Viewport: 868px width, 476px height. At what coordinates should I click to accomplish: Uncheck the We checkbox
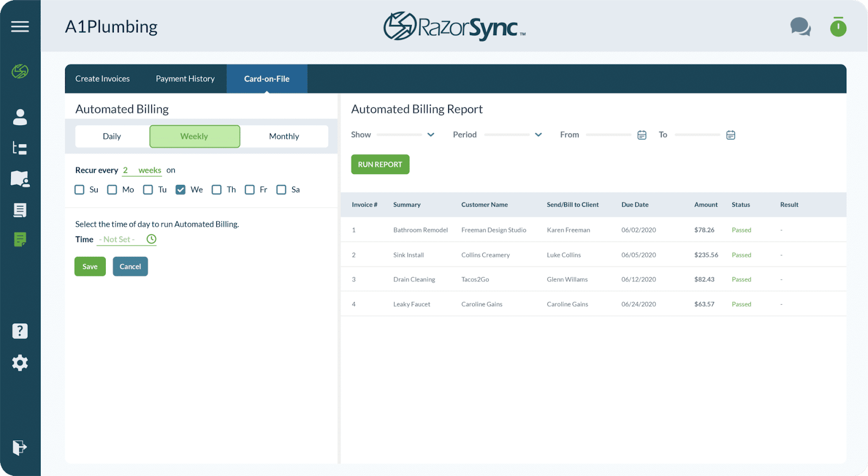point(181,190)
